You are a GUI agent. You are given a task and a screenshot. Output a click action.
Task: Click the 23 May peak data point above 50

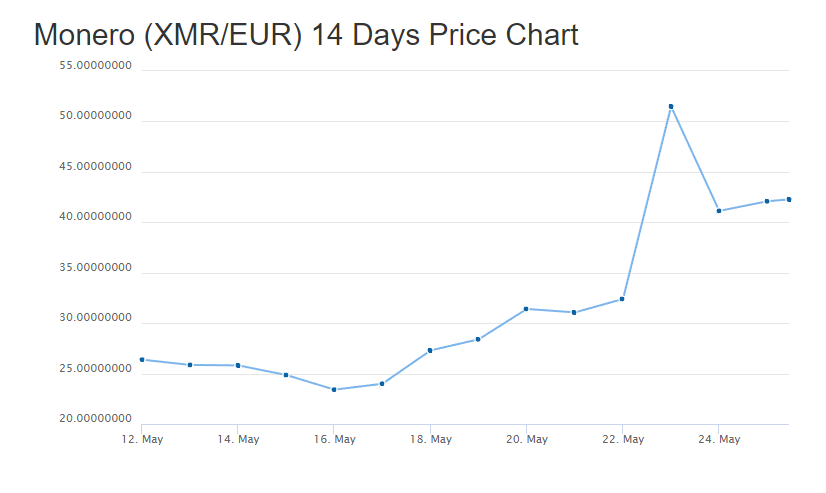pyautogui.click(x=671, y=106)
